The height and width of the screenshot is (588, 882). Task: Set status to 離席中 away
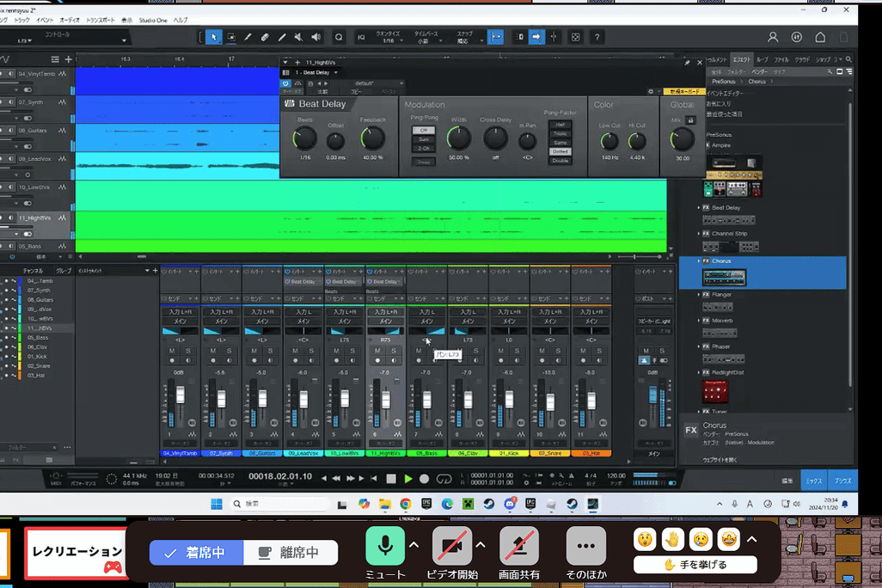[291, 553]
